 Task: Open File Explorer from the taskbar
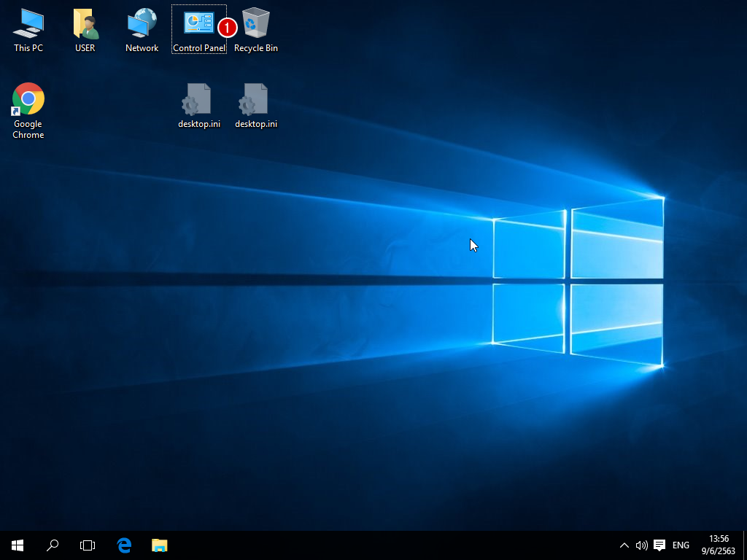point(159,545)
